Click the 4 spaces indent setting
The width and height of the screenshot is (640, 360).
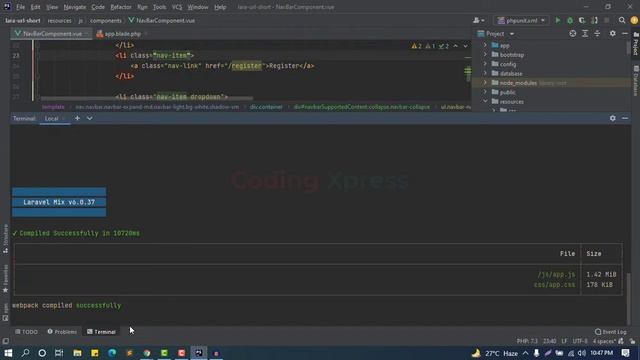[604, 341]
